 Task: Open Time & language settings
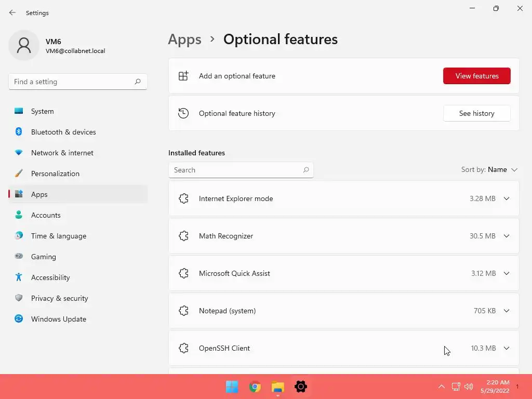[x=78, y=236]
